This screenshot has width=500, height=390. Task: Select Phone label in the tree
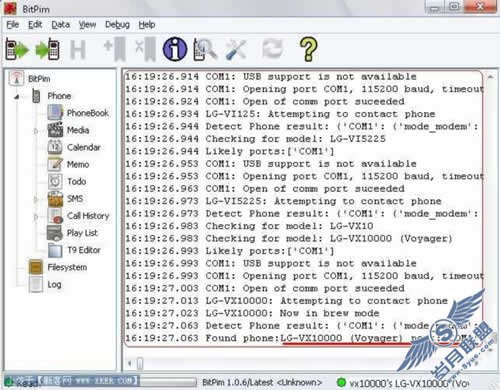(x=59, y=96)
